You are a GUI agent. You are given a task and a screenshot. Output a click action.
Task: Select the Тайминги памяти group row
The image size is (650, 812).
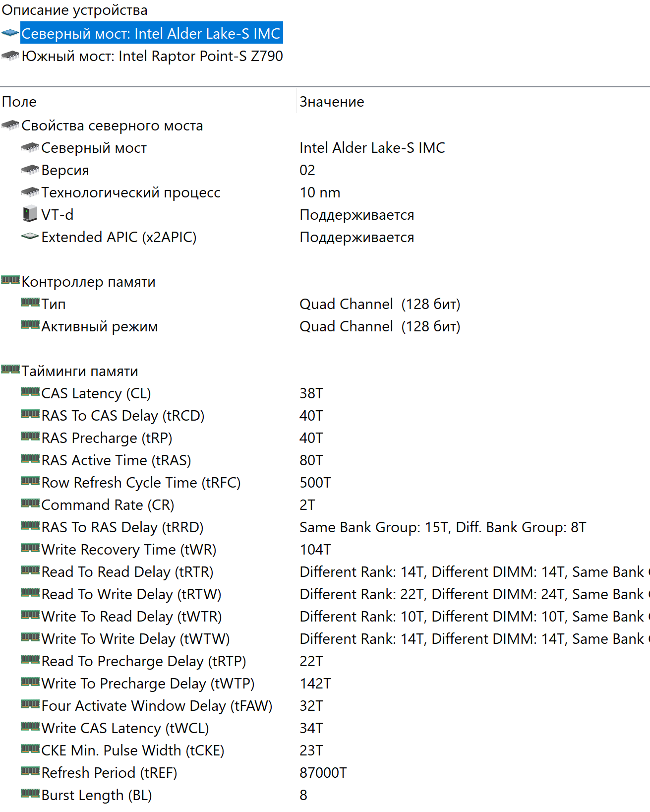80,371
